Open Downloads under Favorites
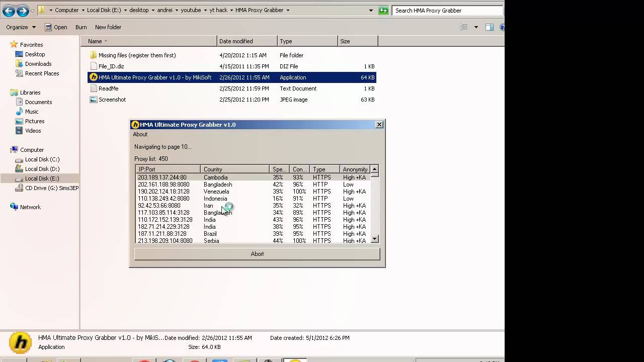The height and width of the screenshot is (362, 644). pyautogui.click(x=38, y=64)
